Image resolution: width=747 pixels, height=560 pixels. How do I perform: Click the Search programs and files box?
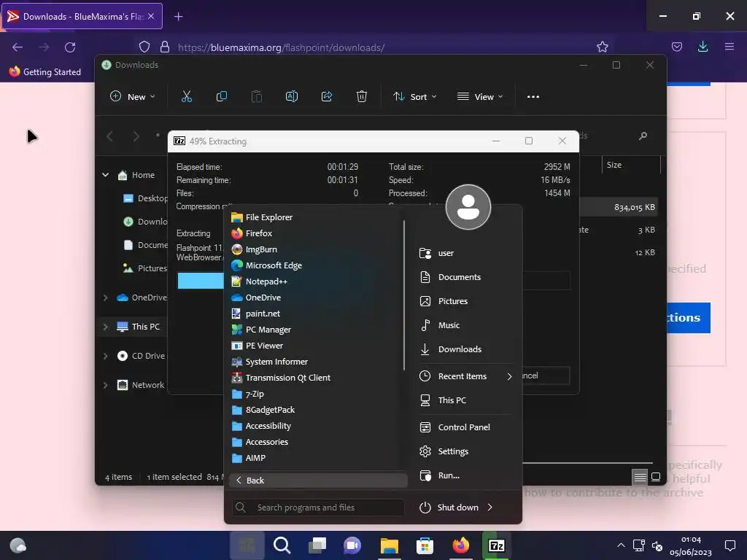click(318, 507)
